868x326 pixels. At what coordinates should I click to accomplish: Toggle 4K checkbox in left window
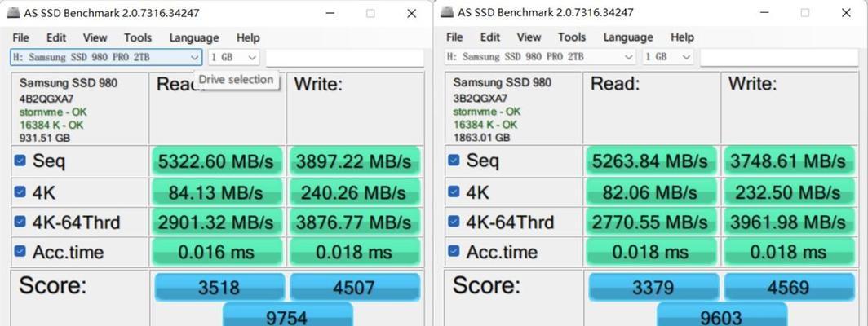coord(20,192)
